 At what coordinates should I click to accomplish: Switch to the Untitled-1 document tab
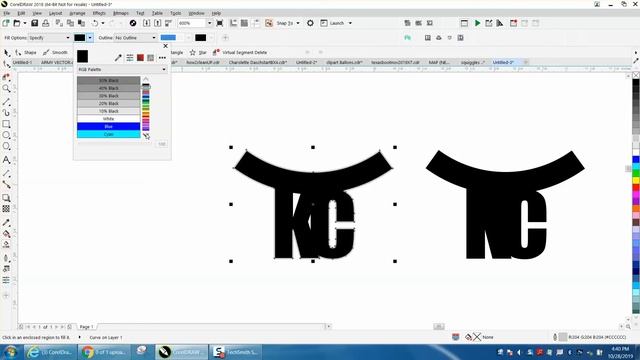point(22,62)
